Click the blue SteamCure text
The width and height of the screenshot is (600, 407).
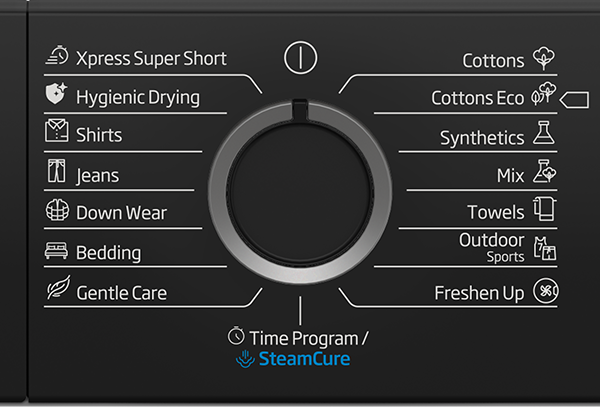[305, 358]
